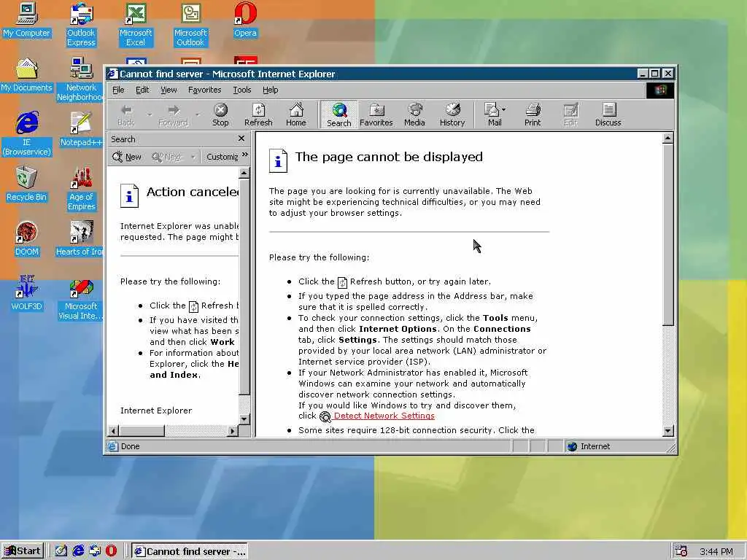747x560 pixels.
Task: Reload page with Refresh toolbar icon
Action: [x=258, y=115]
